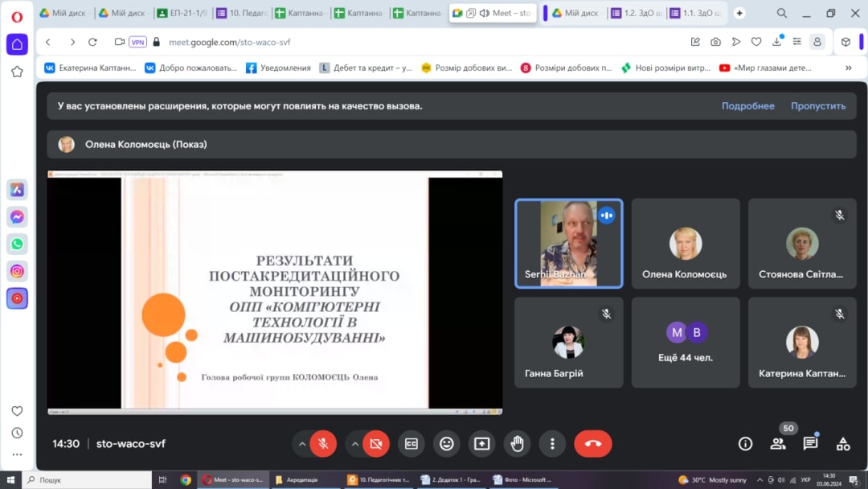Open a new tab with plus button
Viewport: 868px width, 489px height.
click(x=739, y=13)
